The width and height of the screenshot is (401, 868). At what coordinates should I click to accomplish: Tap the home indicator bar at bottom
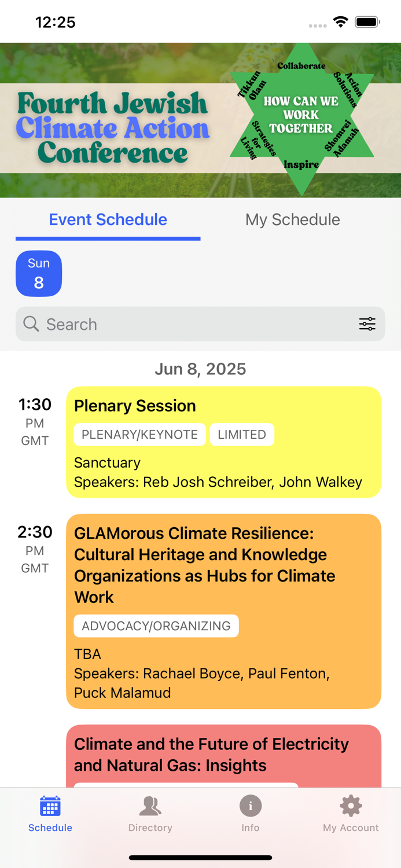[200, 858]
